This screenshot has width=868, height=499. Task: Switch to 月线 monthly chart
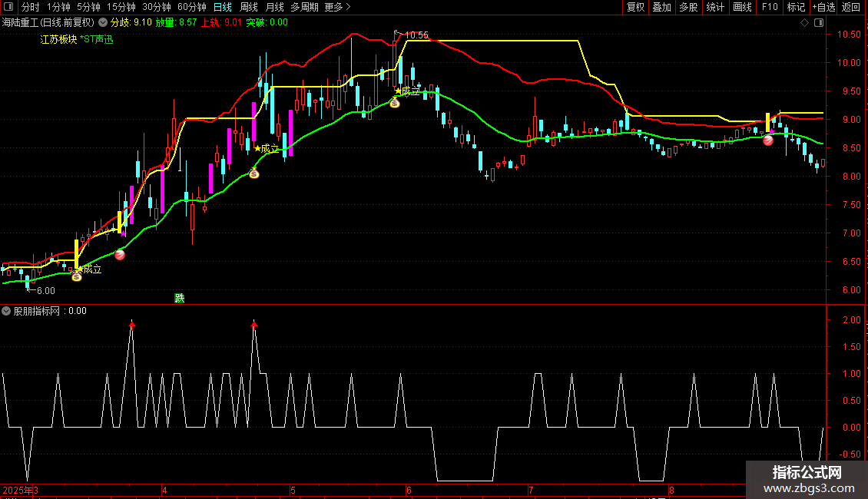[x=274, y=7]
